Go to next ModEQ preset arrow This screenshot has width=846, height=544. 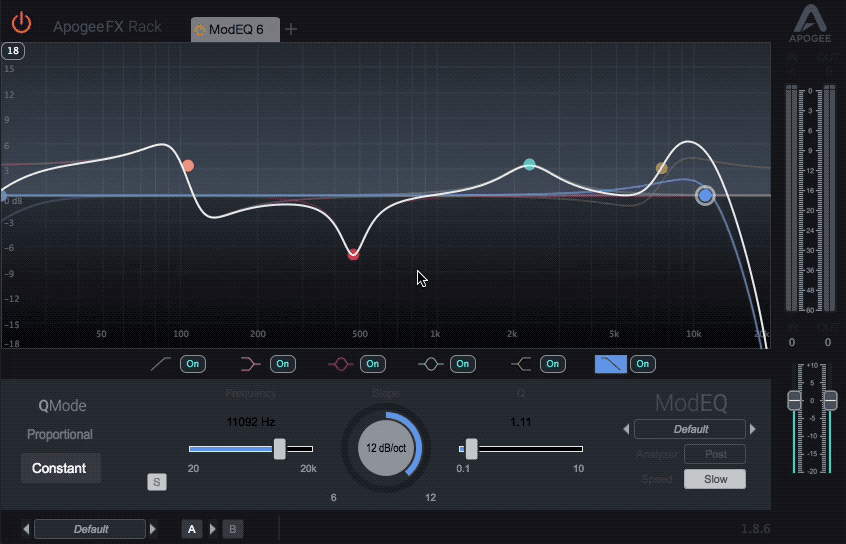(753, 430)
